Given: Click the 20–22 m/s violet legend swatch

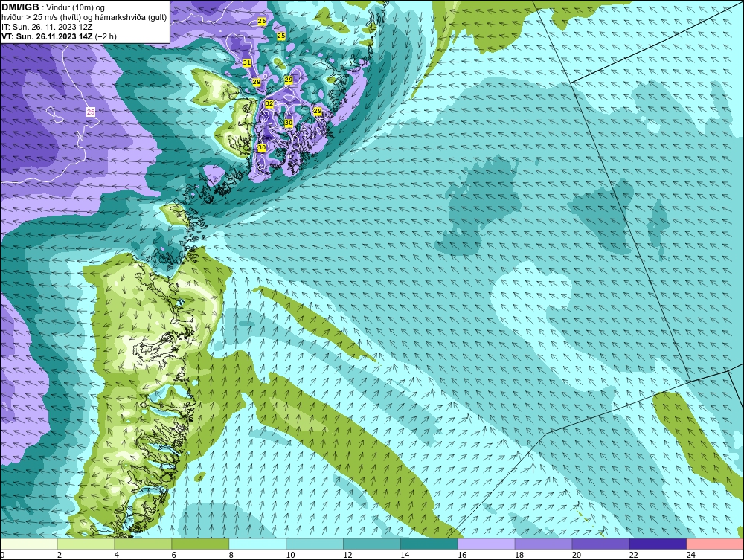Looking at the screenshot, I should coord(600,544).
